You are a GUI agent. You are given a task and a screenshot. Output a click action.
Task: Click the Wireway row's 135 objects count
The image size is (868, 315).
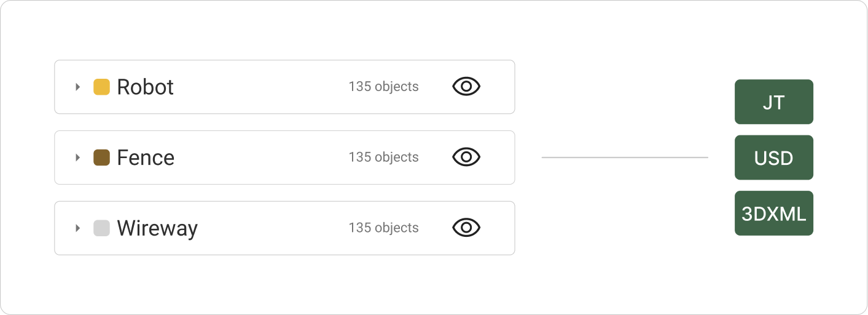pyautogui.click(x=383, y=228)
